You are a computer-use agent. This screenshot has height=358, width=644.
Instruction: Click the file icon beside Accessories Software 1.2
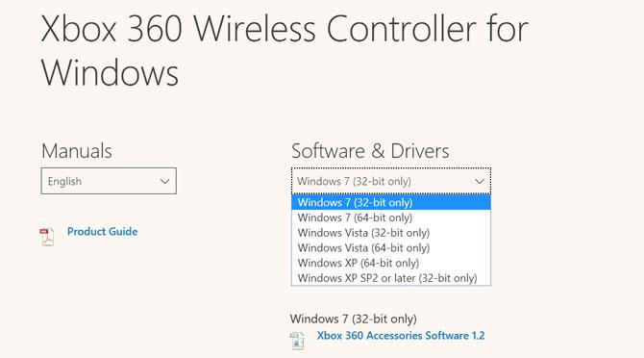coord(297,341)
